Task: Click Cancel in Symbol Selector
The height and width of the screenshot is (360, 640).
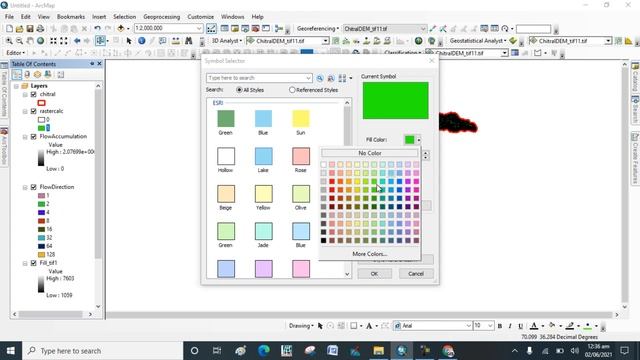Action: click(416, 274)
